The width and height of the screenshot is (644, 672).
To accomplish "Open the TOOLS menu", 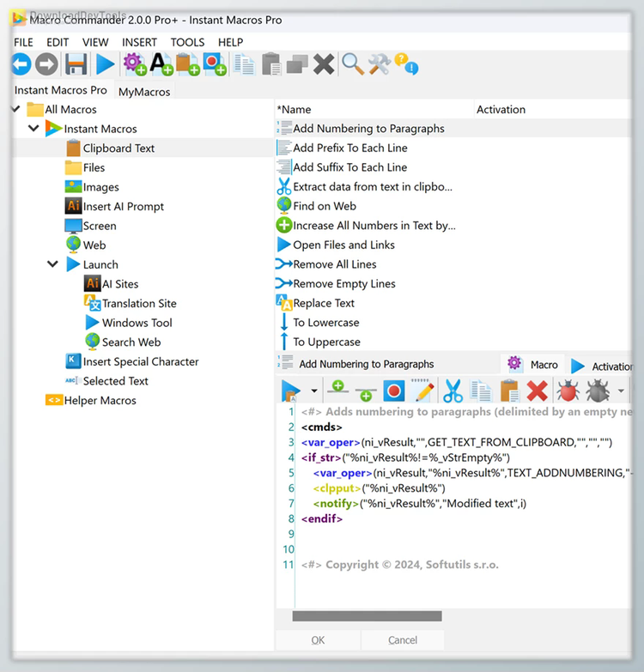I will click(187, 42).
